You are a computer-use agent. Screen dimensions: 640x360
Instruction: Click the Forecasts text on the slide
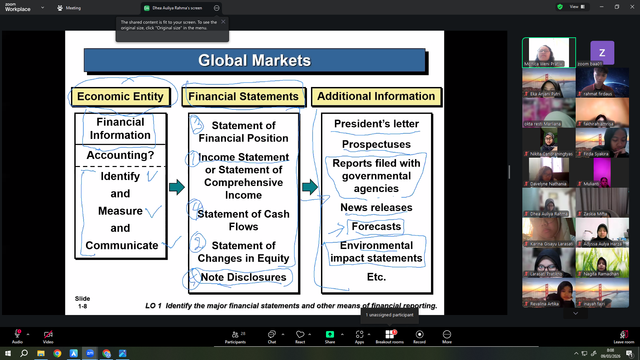coord(376,227)
